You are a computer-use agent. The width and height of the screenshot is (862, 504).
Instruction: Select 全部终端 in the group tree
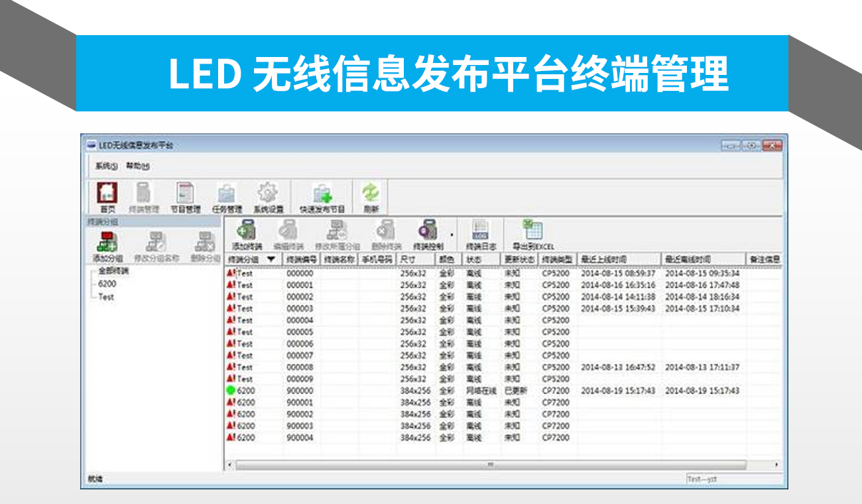point(113,271)
